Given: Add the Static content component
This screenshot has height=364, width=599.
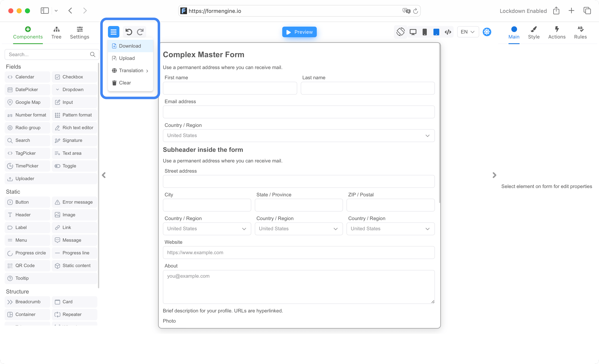Looking at the screenshot, I should pos(74,266).
